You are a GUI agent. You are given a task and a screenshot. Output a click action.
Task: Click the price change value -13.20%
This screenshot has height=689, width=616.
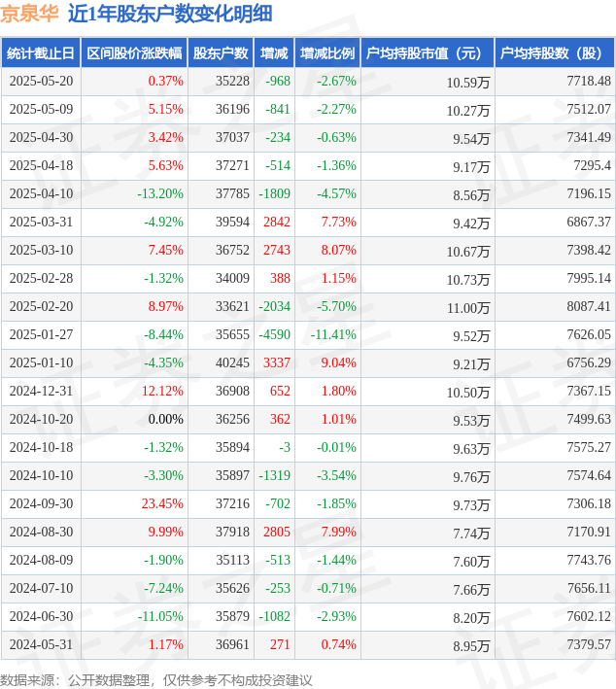[160, 193]
